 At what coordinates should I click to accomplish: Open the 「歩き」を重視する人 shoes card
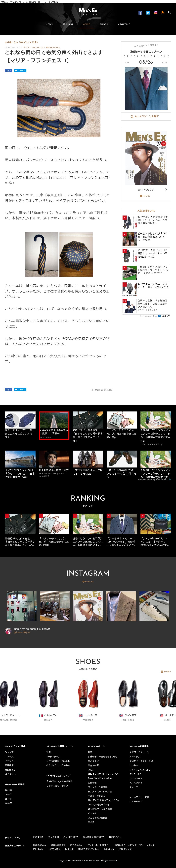point(88,463)
